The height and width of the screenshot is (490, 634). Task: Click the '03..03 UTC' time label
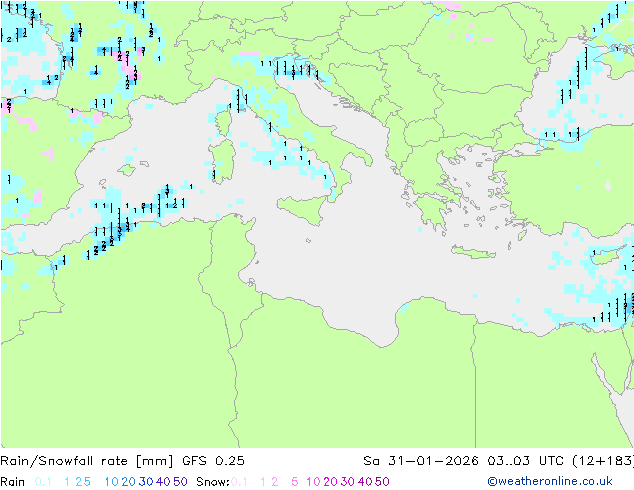526,460
